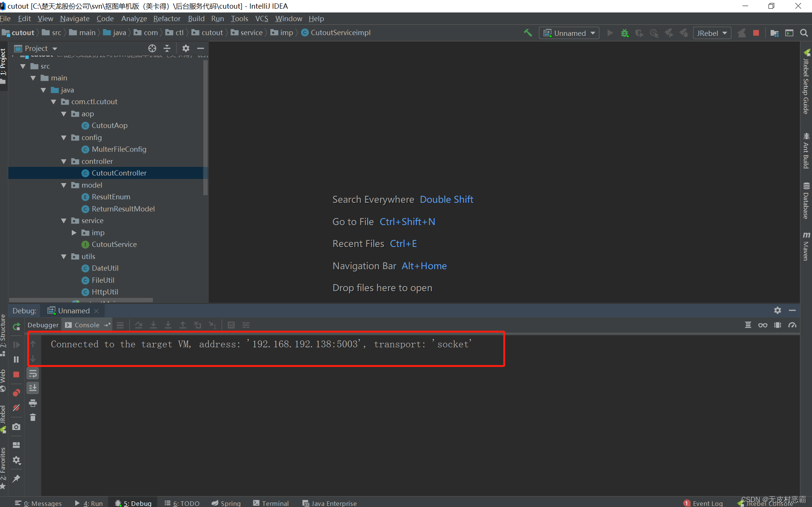Screen dimensions: 812x507
Task: Select ReturnResultModel class in tree
Action: click(x=123, y=209)
